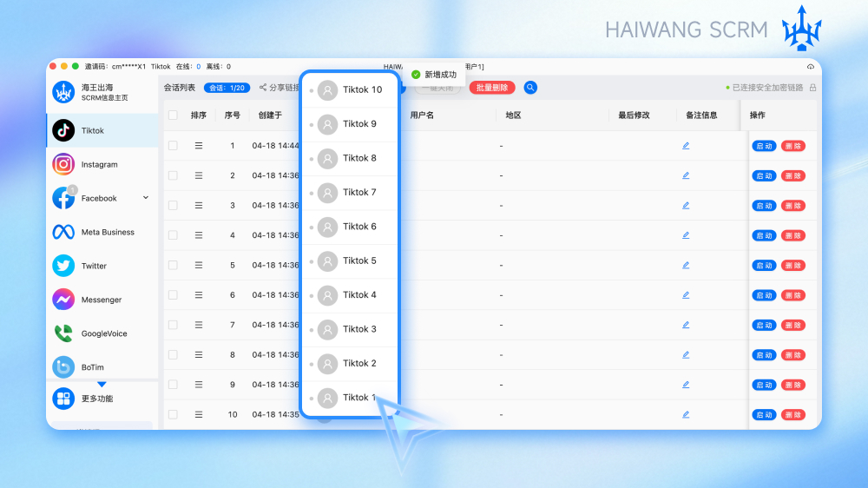Grab the sort handle of row 1
868x488 pixels.
pyautogui.click(x=199, y=146)
